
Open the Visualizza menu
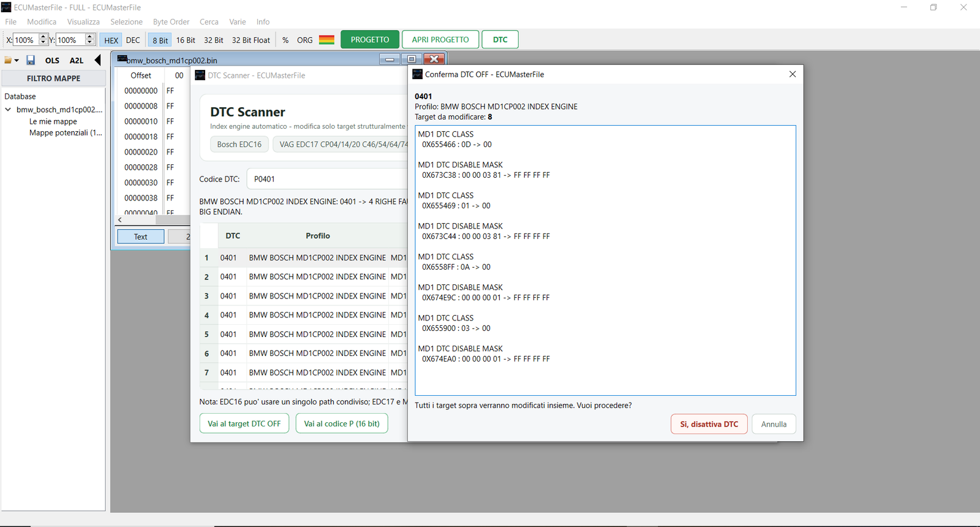(83, 21)
